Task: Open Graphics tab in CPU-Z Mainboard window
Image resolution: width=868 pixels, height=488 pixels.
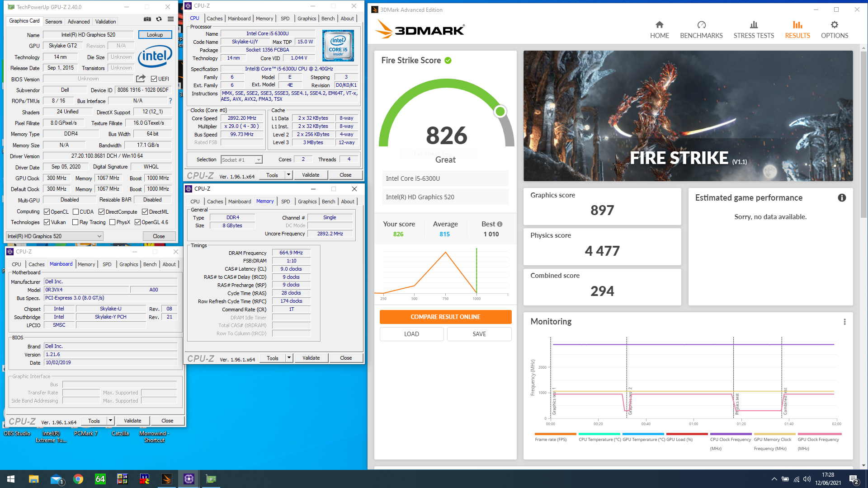Action: coord(129,264)
